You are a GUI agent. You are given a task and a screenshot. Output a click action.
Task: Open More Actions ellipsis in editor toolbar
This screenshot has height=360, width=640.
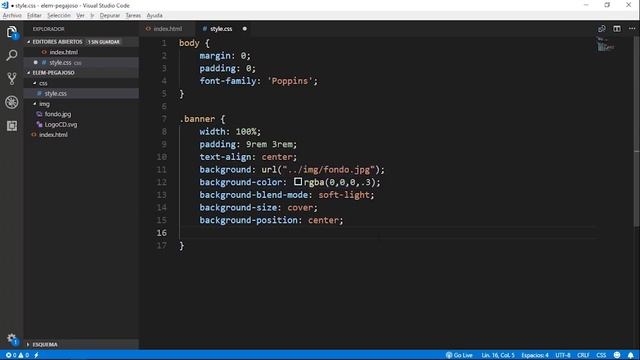point(632,29)
